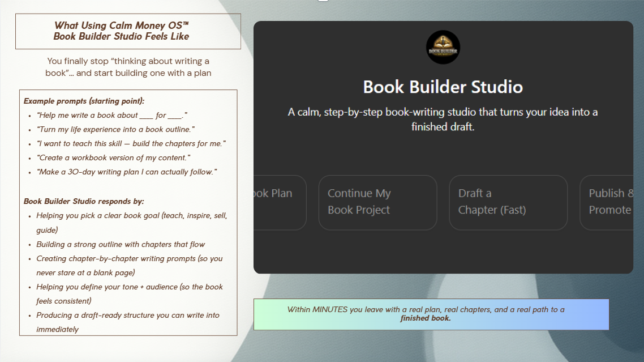Select the Draft a Chapter (Fast) card
The image size is (644, 362).
[508, 202]
